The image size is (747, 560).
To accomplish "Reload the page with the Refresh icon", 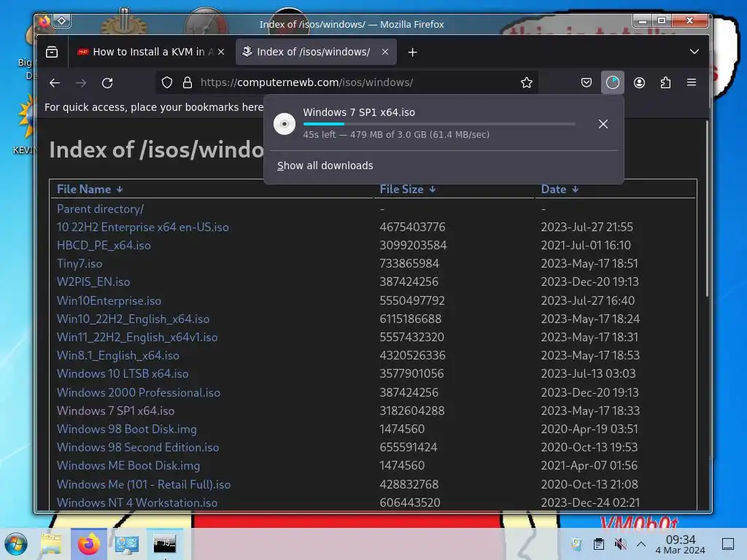I will (107, 83).
